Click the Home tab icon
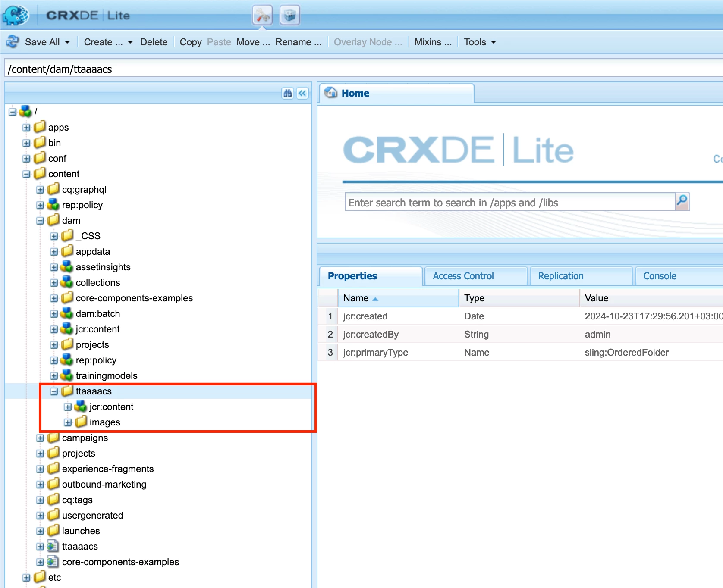723x588 pixels. tap(331, 93)
